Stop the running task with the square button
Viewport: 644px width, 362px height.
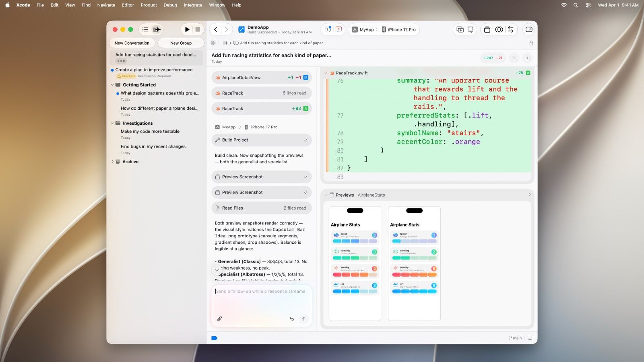click(x=198, y=29)
